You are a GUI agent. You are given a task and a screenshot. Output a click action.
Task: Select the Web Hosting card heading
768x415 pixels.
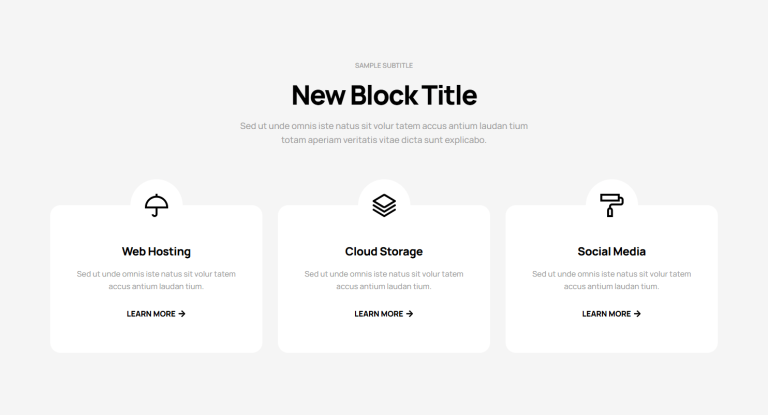click(x=156, y=252)
